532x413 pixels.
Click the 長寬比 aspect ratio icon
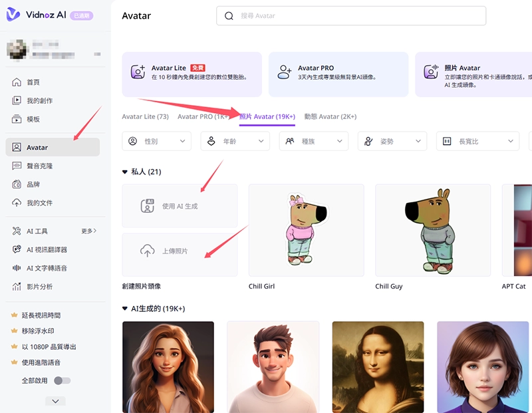(447, 141)
